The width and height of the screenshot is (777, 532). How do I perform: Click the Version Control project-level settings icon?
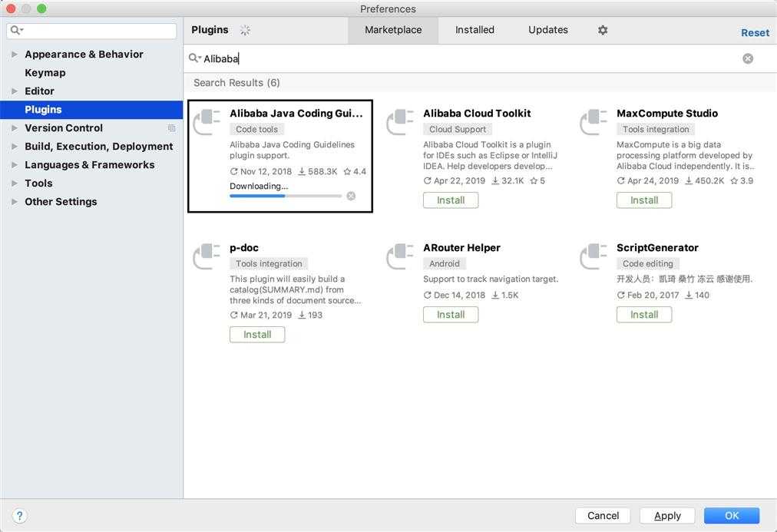171,127
